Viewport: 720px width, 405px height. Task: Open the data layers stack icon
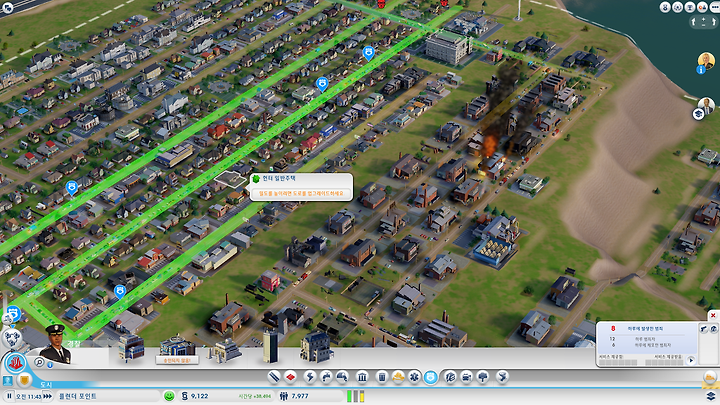pos(711,396)
